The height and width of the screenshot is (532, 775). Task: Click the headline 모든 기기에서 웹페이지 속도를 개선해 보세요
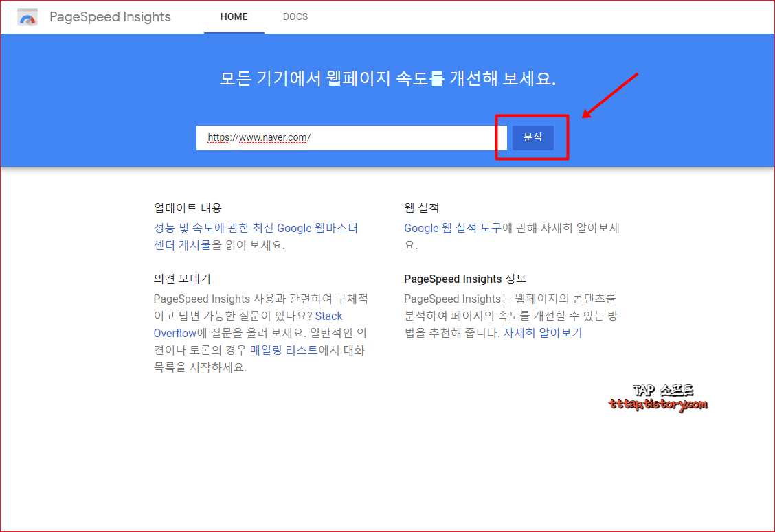click(x=387, y=78)
